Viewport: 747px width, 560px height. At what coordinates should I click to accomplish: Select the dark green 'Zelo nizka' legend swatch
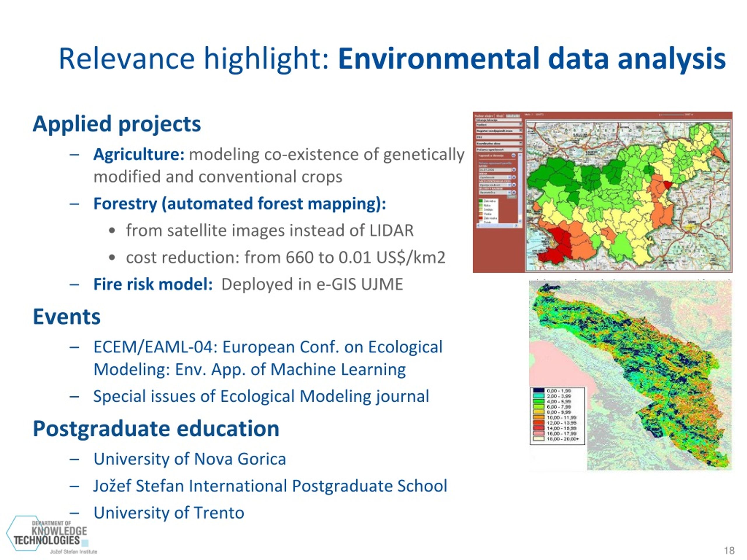481,201
